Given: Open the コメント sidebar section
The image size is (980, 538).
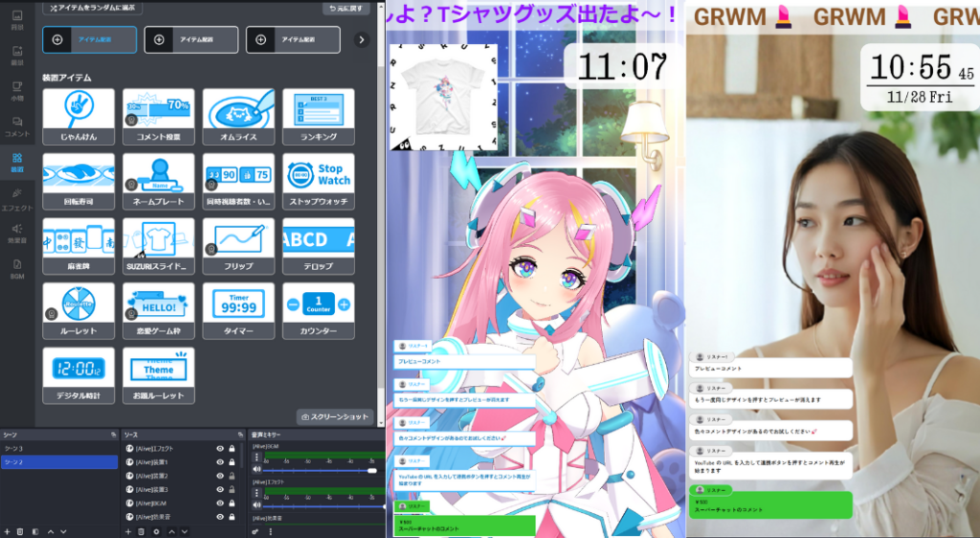Looking at the screenshot, I should click(x=17, y=126).
